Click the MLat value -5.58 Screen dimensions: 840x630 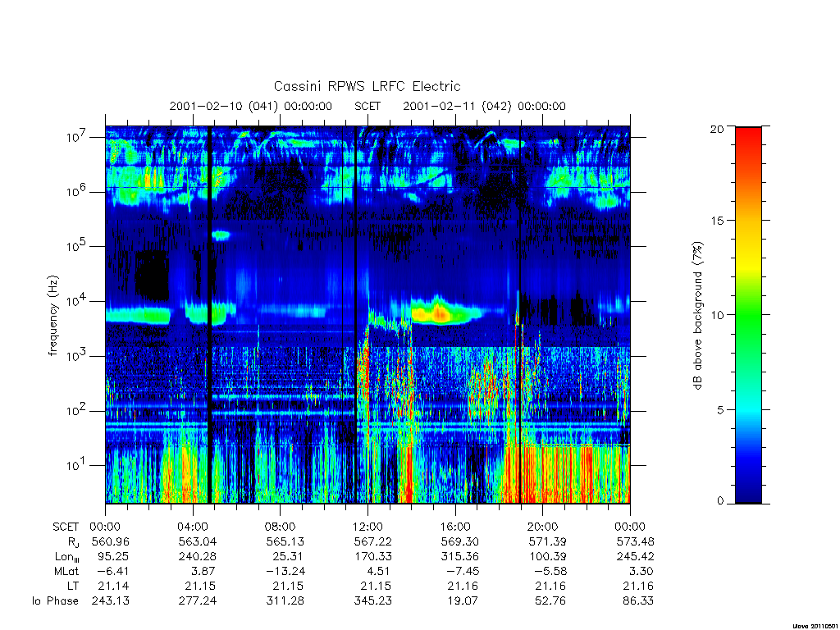tap(550, 571)
